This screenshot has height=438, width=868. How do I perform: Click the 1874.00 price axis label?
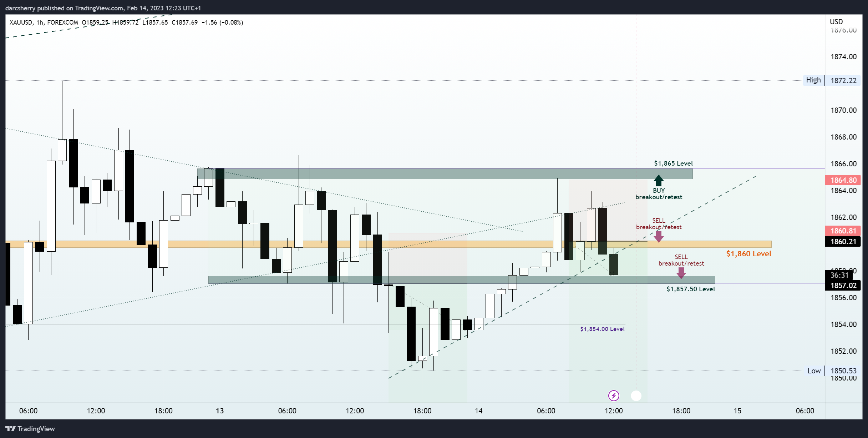pyautogui.click(x=843, y=57)
